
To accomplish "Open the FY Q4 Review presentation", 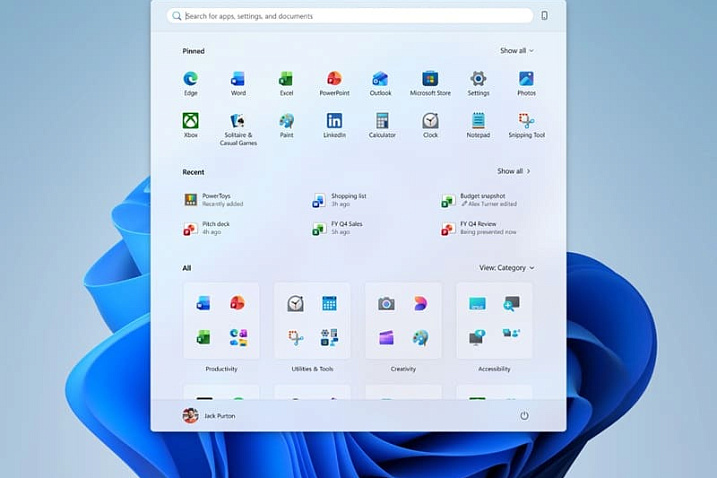I will [479, 228].
